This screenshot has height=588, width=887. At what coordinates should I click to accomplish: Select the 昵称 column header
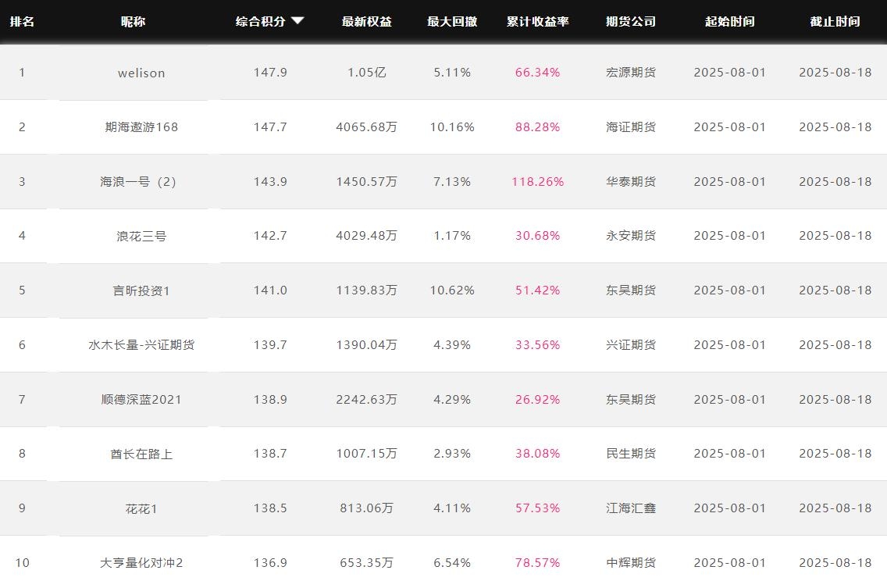133,22
